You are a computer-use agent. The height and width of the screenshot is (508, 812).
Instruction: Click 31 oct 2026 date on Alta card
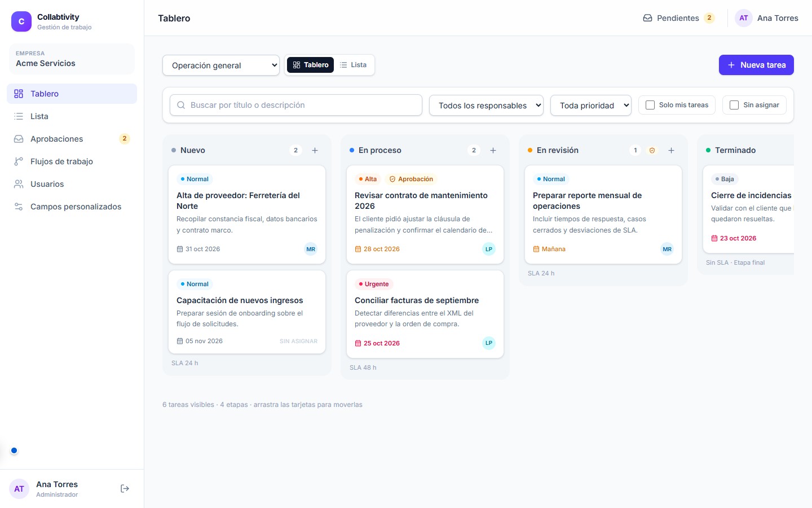click(198, 249)
